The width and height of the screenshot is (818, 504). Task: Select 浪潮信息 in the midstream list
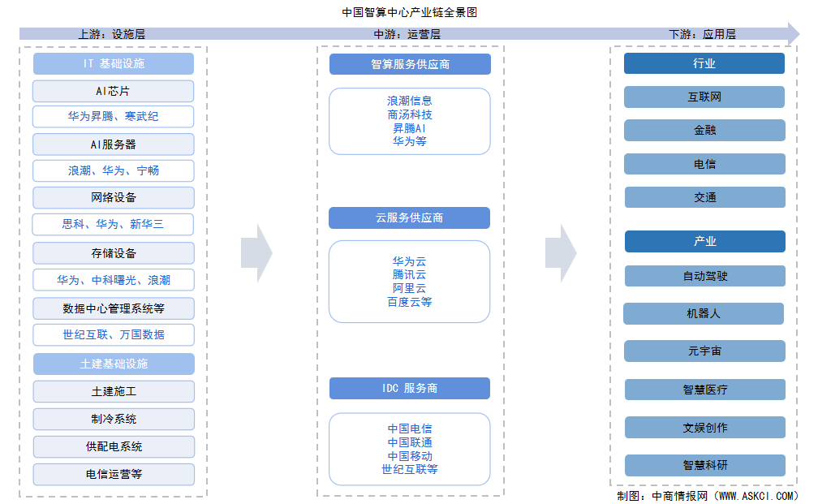(410, 101)
